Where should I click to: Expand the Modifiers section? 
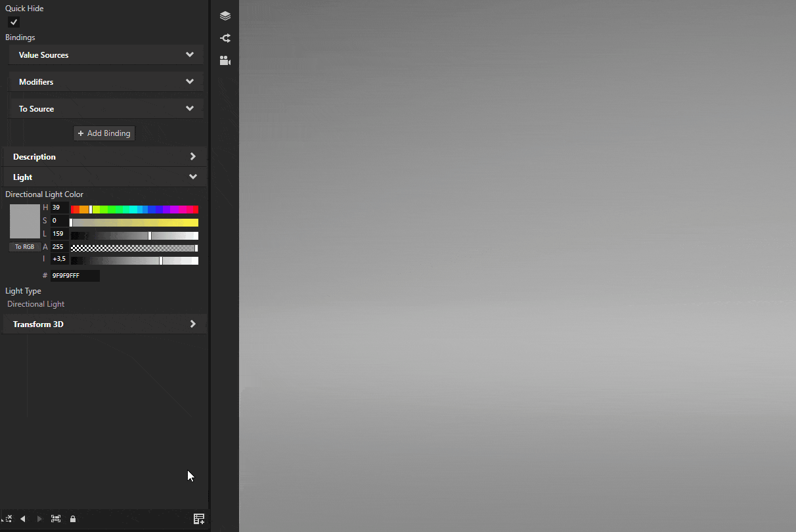coord(105,81)
